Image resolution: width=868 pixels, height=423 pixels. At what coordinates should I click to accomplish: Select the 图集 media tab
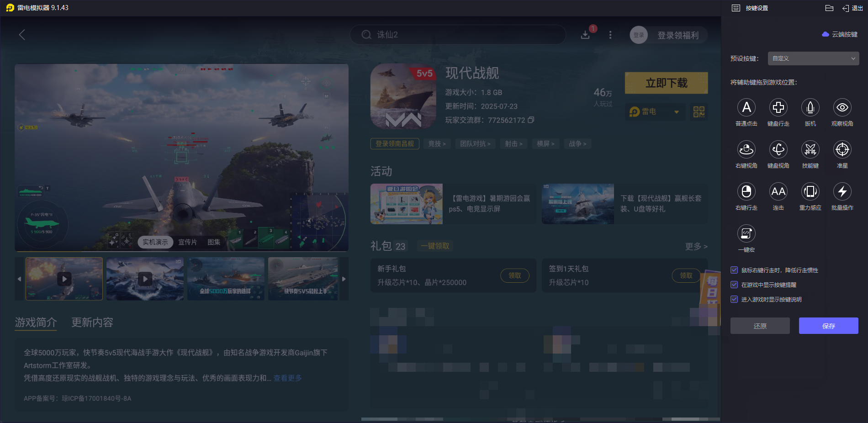coord(214,242)
